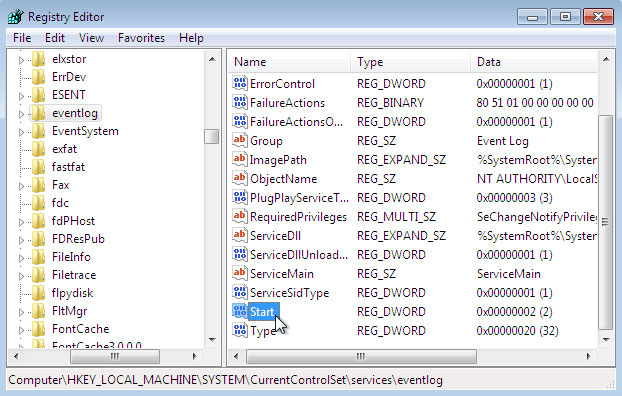The width and height of the screenshot is (622, 396).
Task: Click the ErrorControl DWORD value icon
Action: 240,83
